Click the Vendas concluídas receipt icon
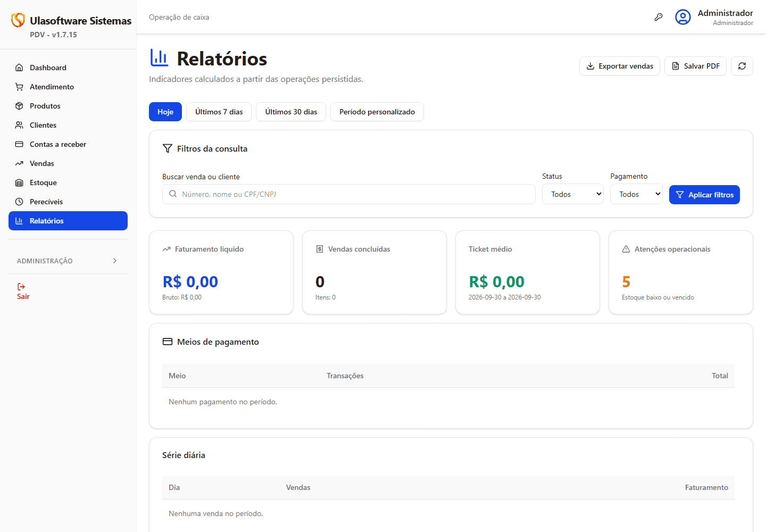The image size is (766, 532). (x=320, y=249)
